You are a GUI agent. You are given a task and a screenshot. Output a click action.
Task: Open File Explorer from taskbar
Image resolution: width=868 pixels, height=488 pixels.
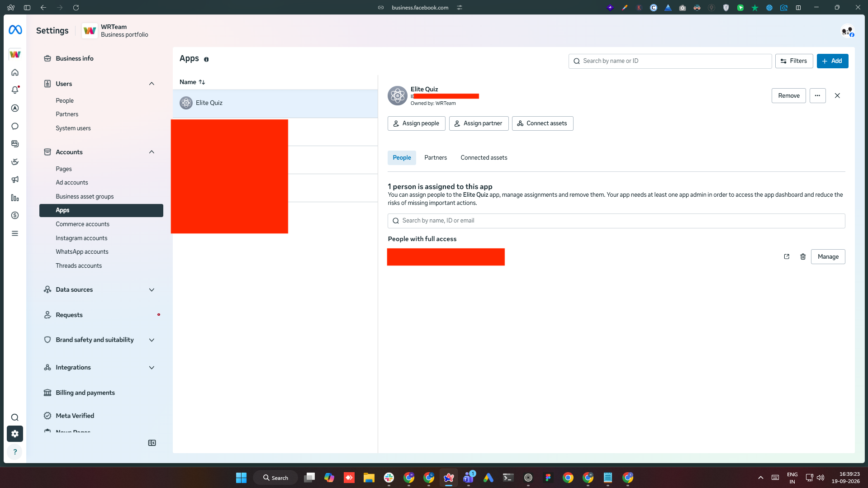[369, 478]
